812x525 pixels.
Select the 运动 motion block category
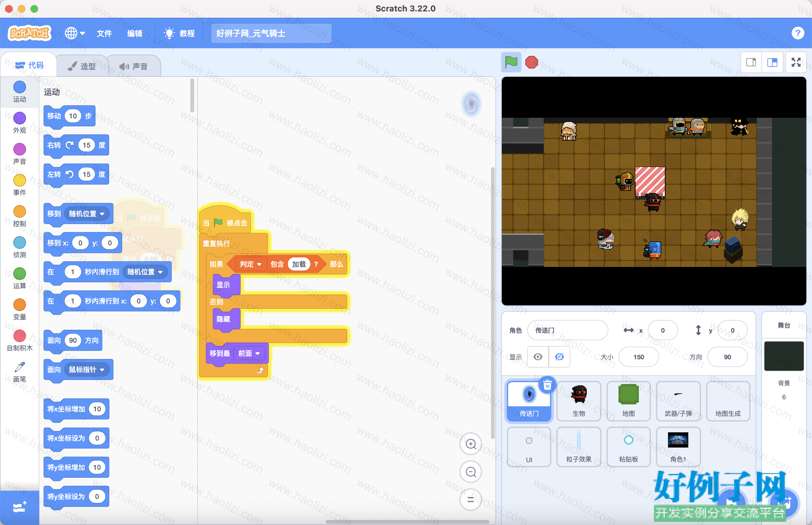pos(19,92)
